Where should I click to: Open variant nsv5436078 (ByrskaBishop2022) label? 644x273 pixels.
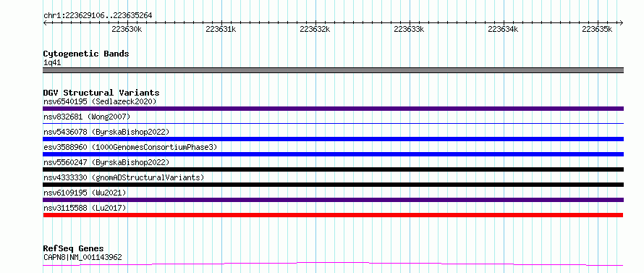pos(106,132)
